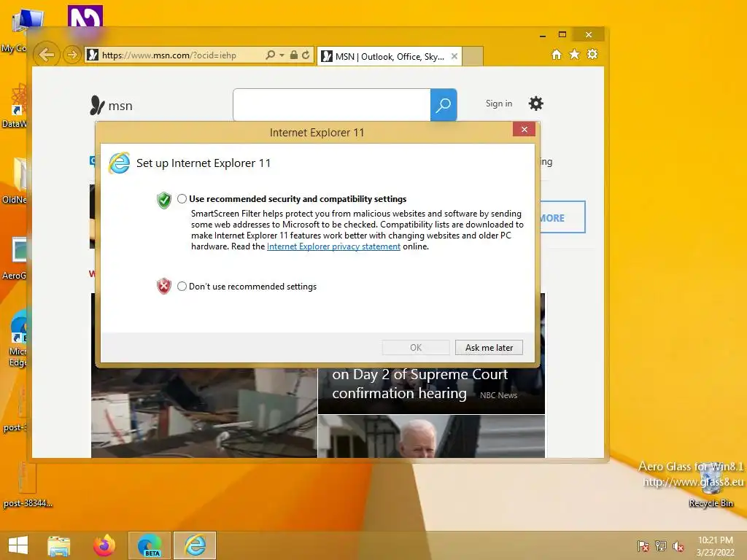Open the news thumbnail image below headline
The image size is (747, 560).
click(x=431, y=436)
